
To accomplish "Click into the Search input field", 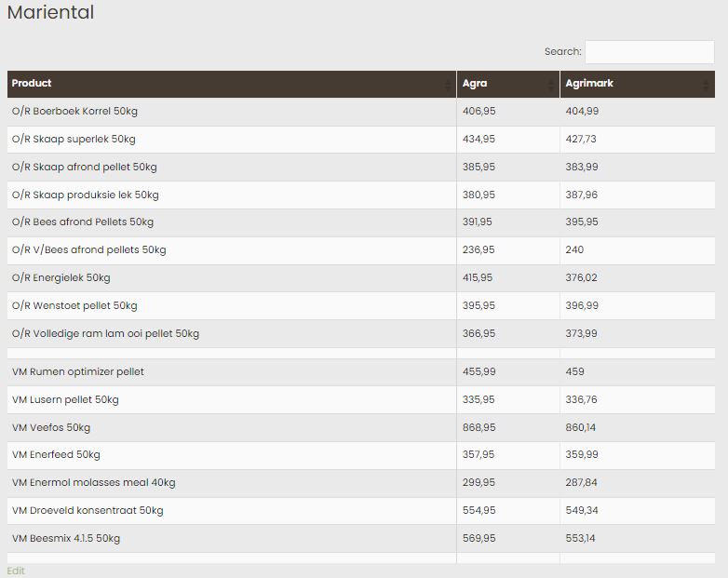I will pos(650,52).
